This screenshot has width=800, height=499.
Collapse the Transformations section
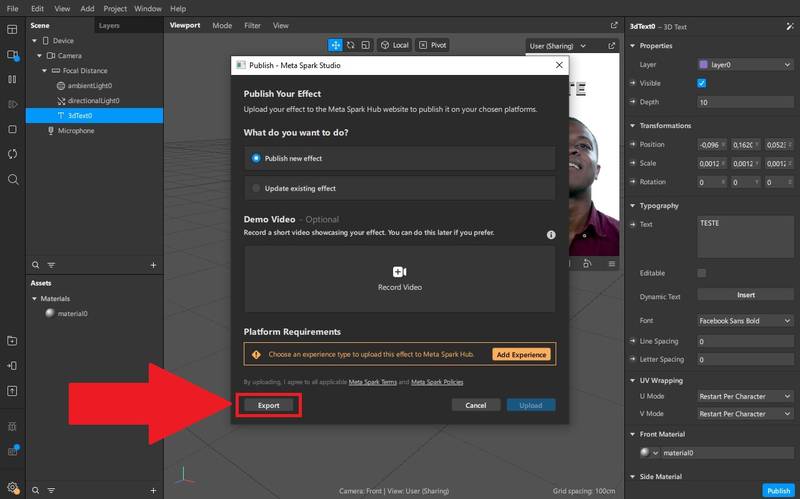point(633,126)
